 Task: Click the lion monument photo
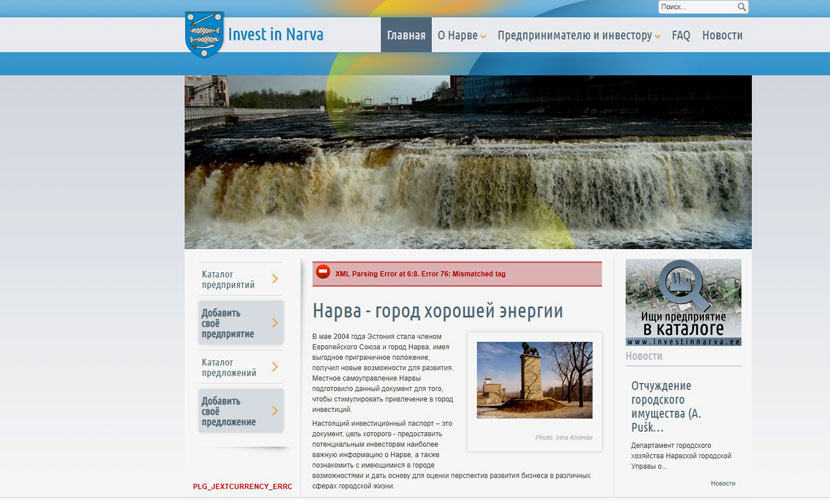[x=535, y=380]
